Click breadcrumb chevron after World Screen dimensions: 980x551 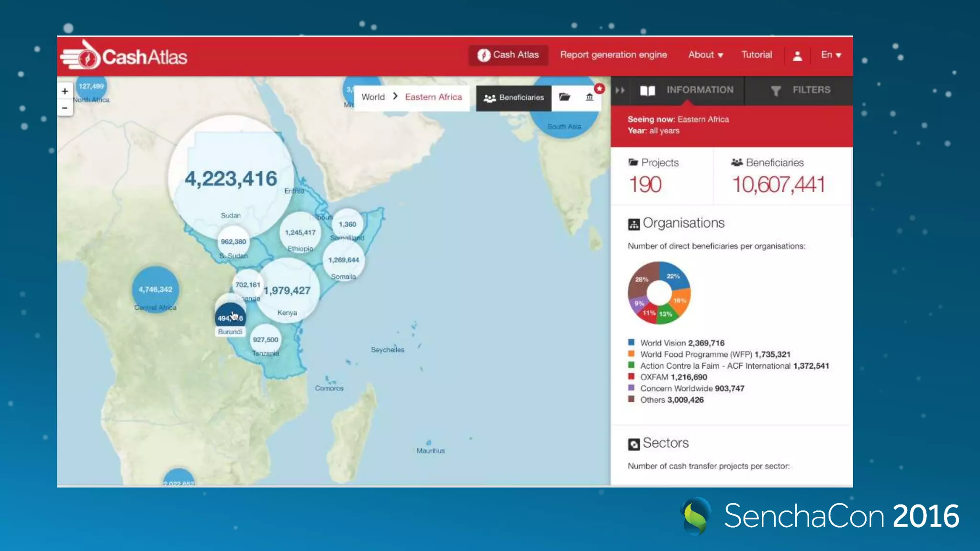point(395,97)
